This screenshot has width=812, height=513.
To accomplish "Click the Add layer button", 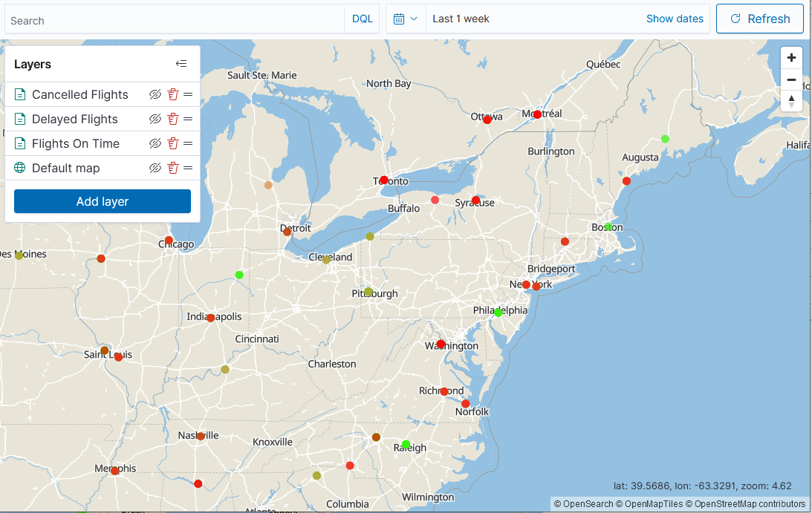I will click(103, 201).
